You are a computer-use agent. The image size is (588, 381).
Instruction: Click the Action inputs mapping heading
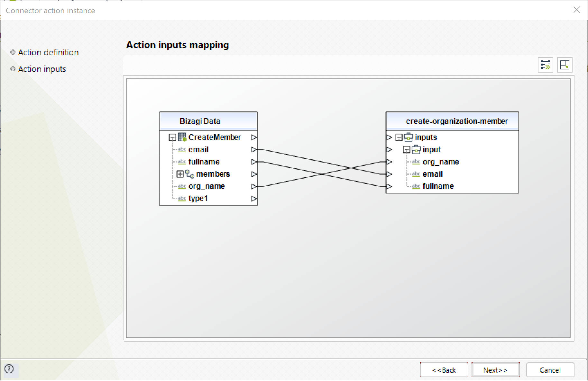click(x=178, y=45)
